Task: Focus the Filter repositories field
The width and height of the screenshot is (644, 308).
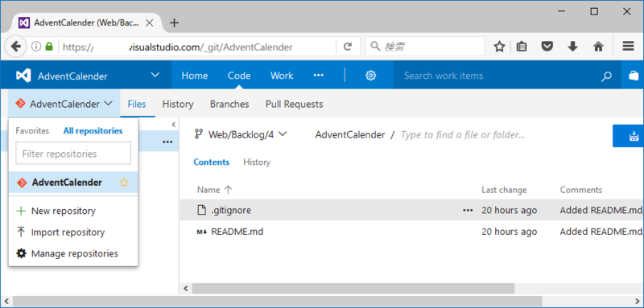Action: tap(73, 154)
